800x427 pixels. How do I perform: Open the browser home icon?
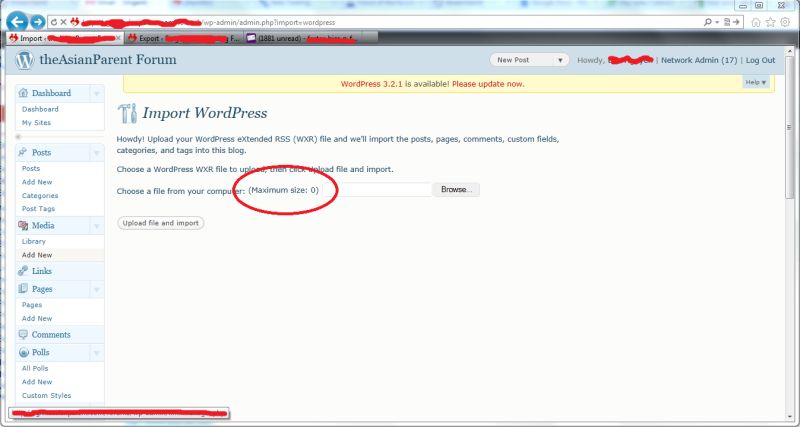[756, 22]
